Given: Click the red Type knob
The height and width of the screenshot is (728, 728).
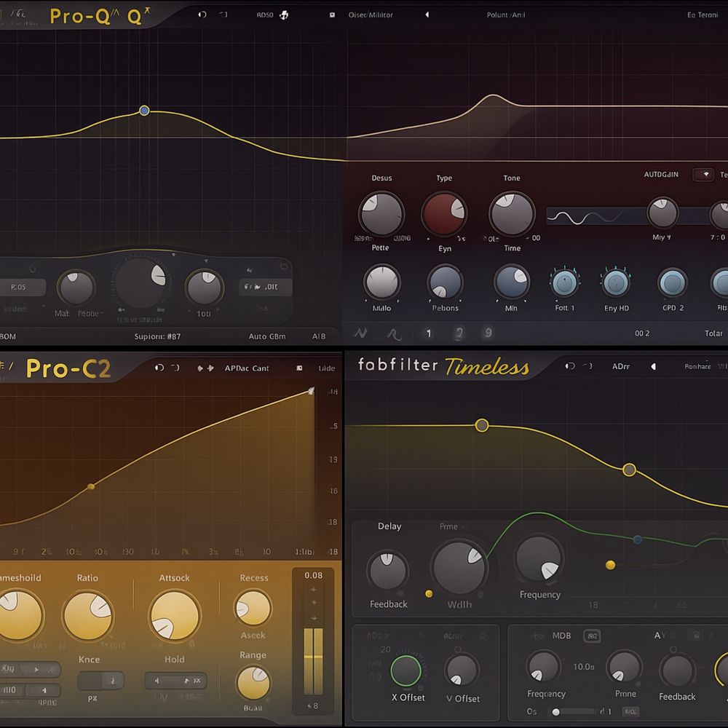Looking at the screenshot, I should (444, 214).
